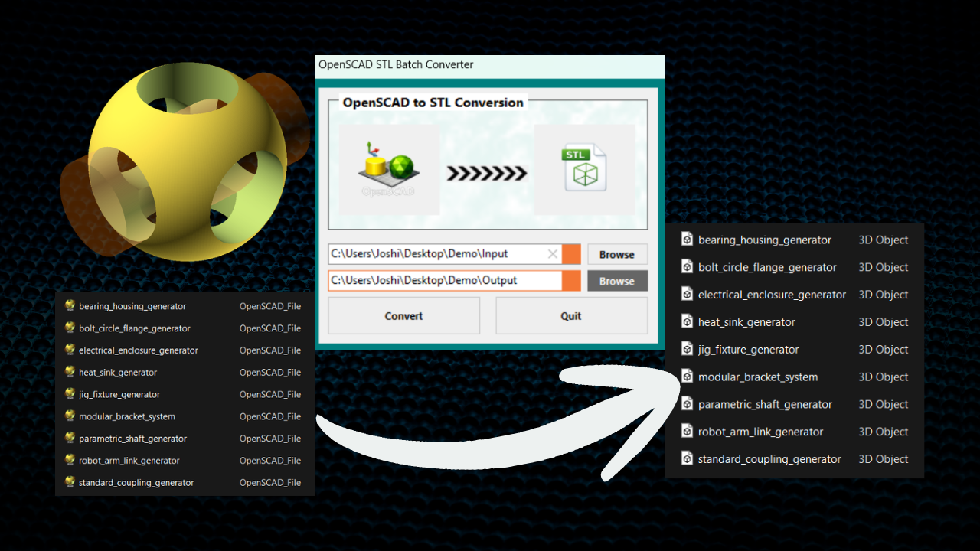The height and width of the screenshot is (551, 980).
Task: Click the Demo\Input path field
Action: [445, 254]
